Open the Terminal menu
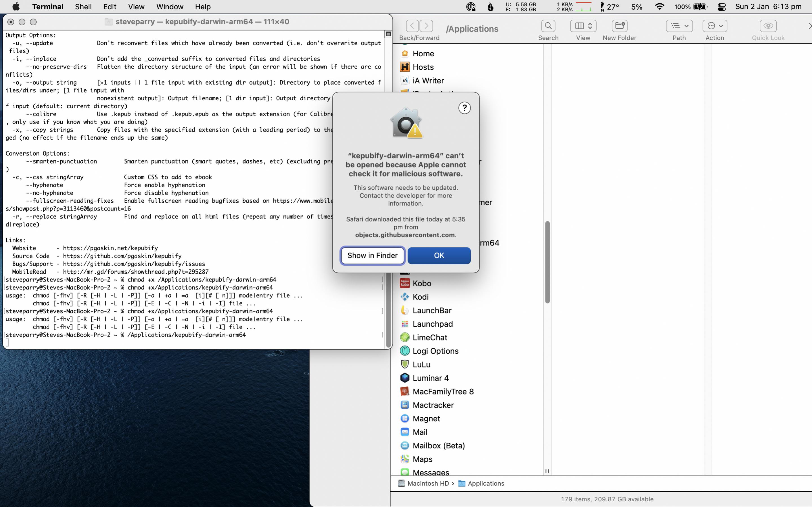812x507 pixels. coord(48,7)
